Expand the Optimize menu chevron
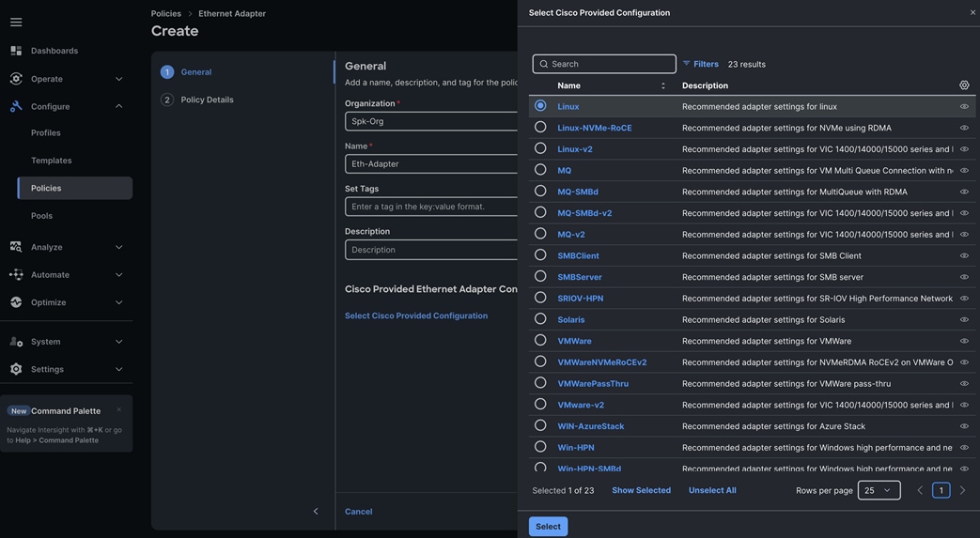This screenshot has width=980, height=538. click(x=118, y=301)
